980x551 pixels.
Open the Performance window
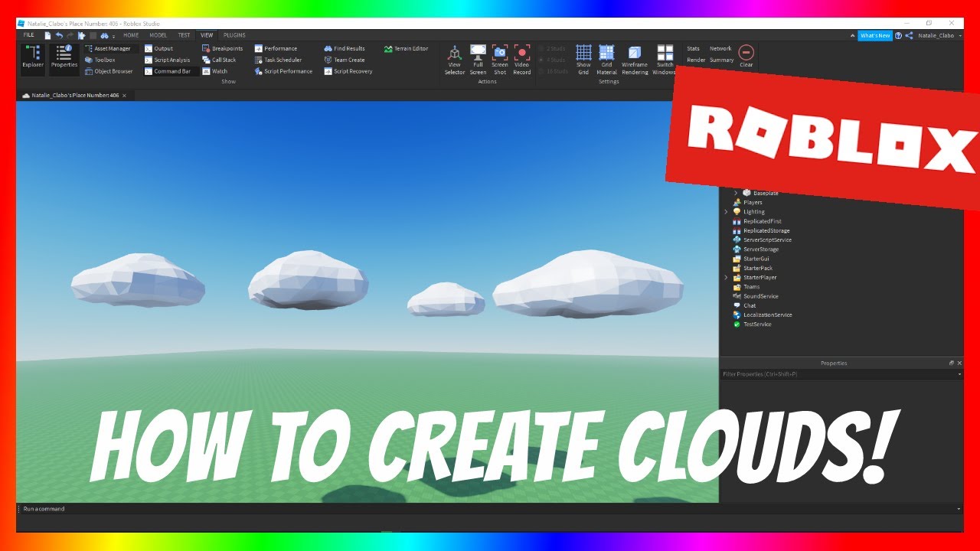[276, 48]
